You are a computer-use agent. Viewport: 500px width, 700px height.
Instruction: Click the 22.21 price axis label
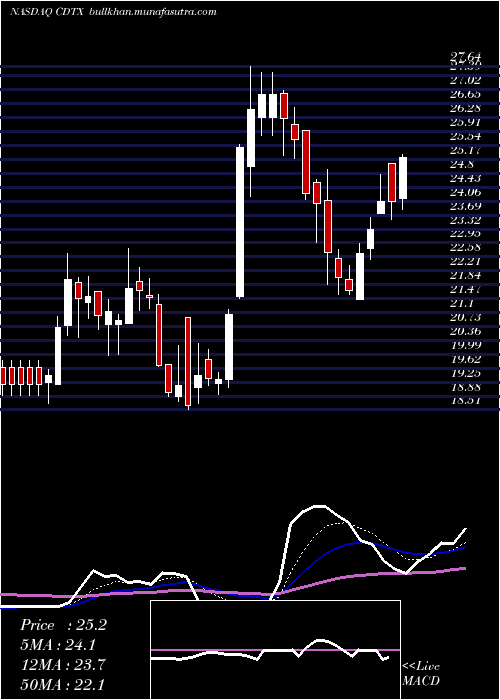[467, 262]
